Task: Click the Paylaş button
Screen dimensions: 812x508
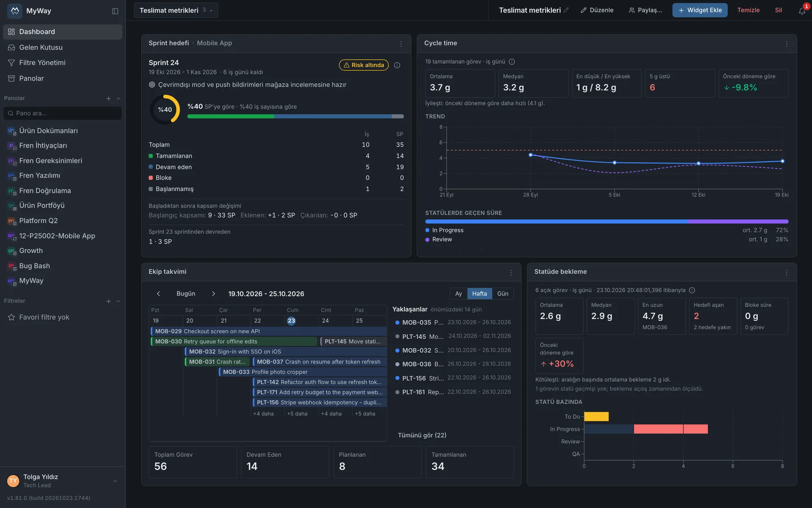Action: tap(646, 10)
